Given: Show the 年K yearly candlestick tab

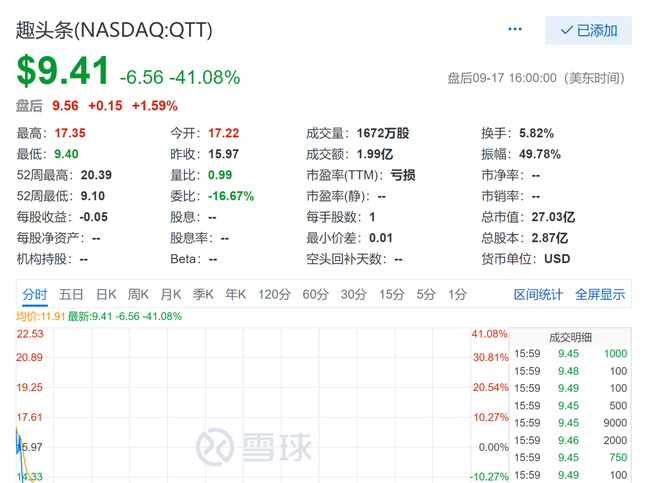Looking at the screenshot, I should coord(235,294).
